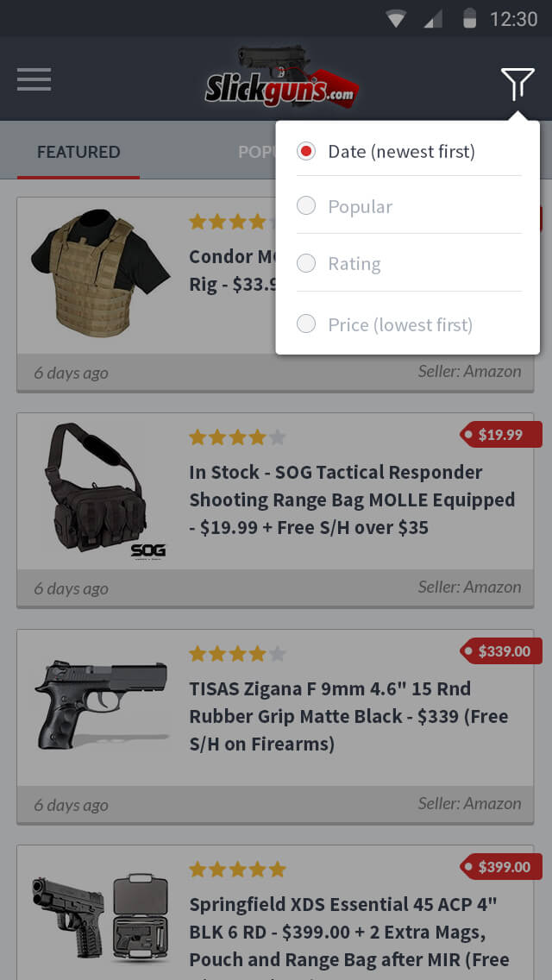Select Date (newest first) radio option

point(409,151)
